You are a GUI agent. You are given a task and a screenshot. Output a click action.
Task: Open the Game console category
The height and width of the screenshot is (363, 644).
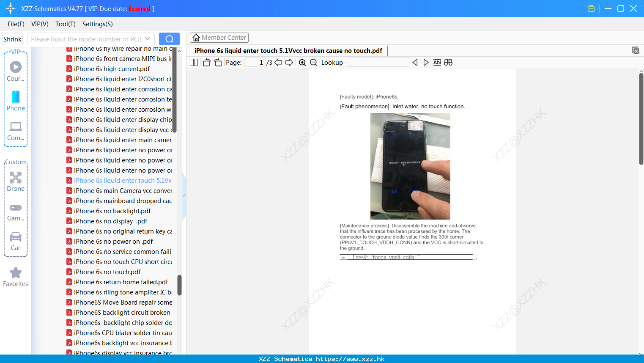(16, 212)
